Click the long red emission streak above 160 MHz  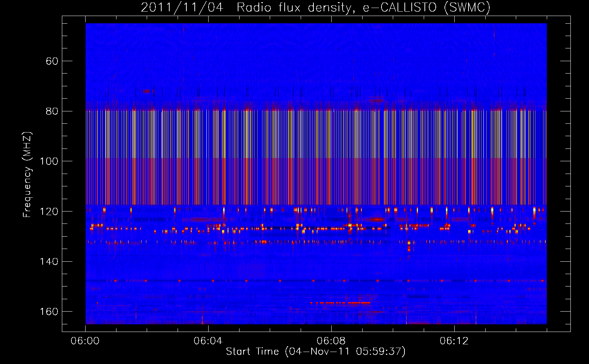pos(340,303)
